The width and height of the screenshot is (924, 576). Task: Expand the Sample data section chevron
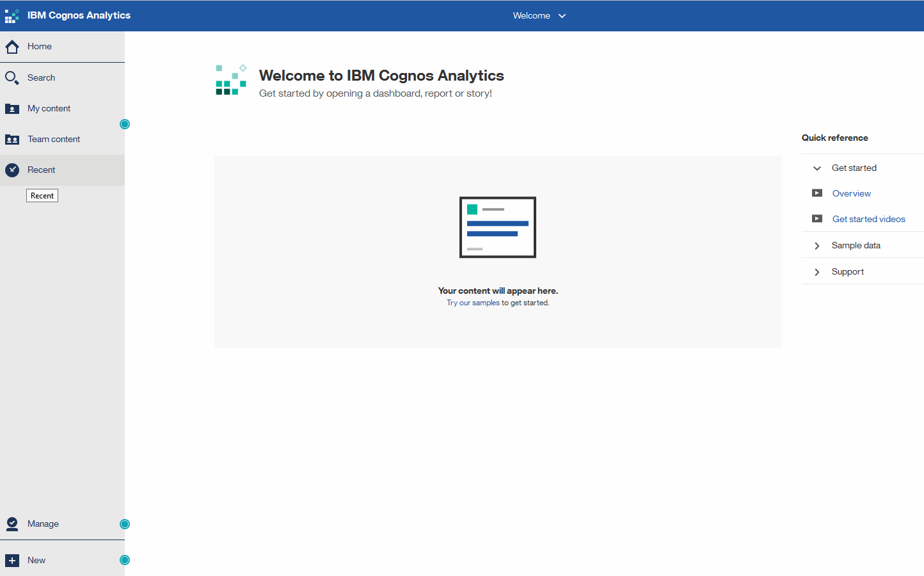(817, 246)
